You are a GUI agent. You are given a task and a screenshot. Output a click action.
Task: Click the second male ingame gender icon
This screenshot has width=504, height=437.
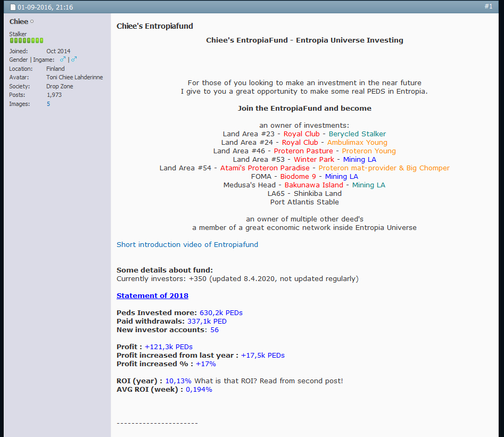point(74,60)
